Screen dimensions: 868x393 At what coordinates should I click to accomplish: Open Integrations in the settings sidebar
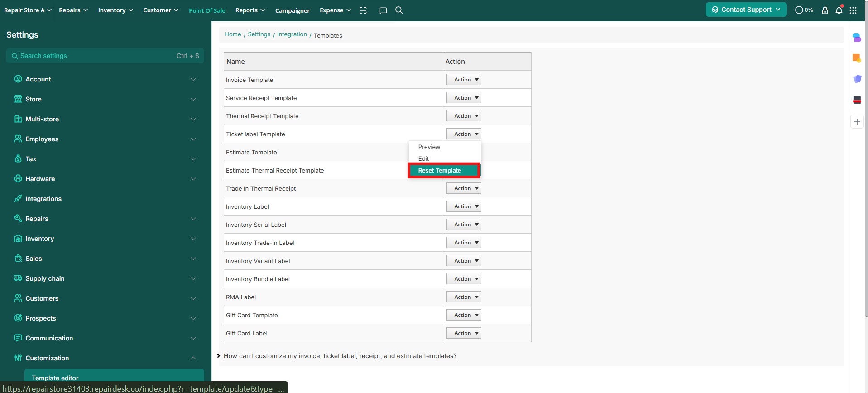[43, 199]
